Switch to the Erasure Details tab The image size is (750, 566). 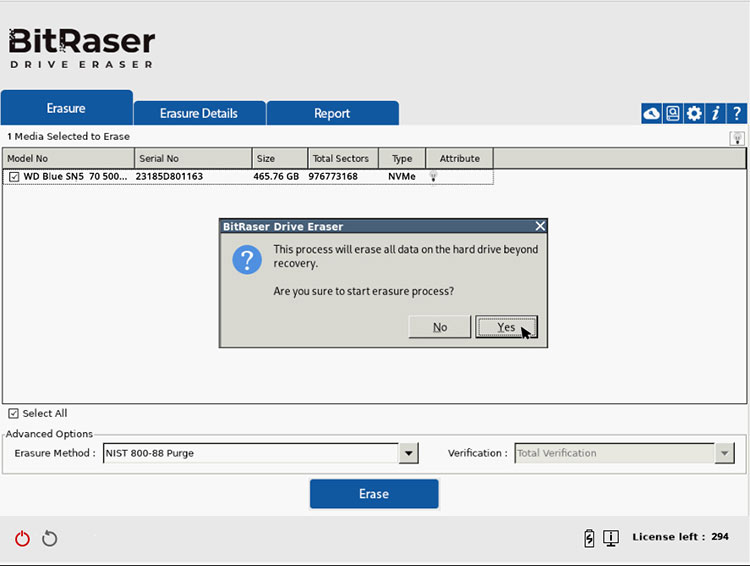(199, 113)
